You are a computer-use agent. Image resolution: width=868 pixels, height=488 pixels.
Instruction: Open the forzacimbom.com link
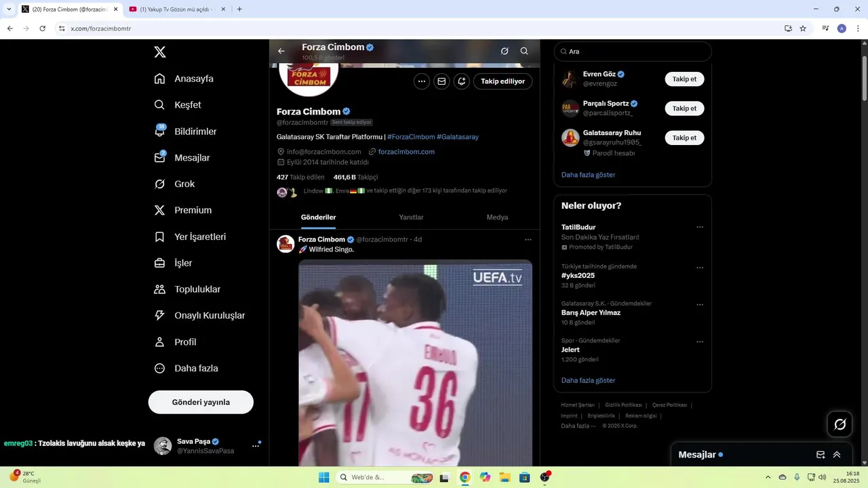click(x=406, y=152)
